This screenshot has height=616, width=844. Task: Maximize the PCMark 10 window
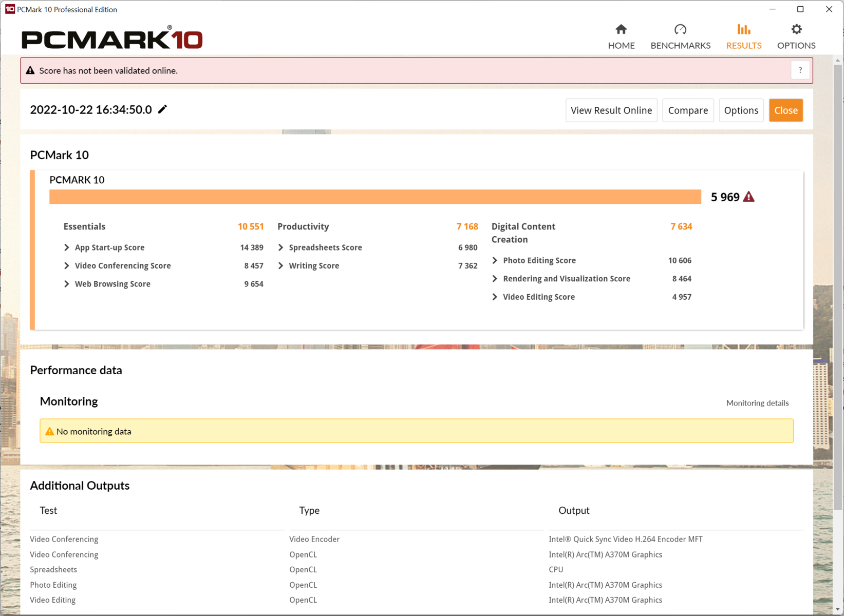800,9
